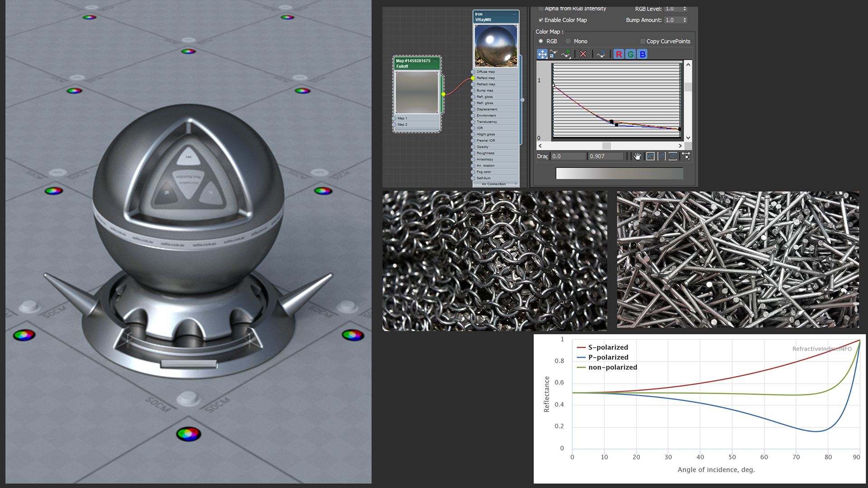Select the Mono radio button
The width and height of the screenshot is (868, 488).
pyautogui.click(x=568, y=41)
